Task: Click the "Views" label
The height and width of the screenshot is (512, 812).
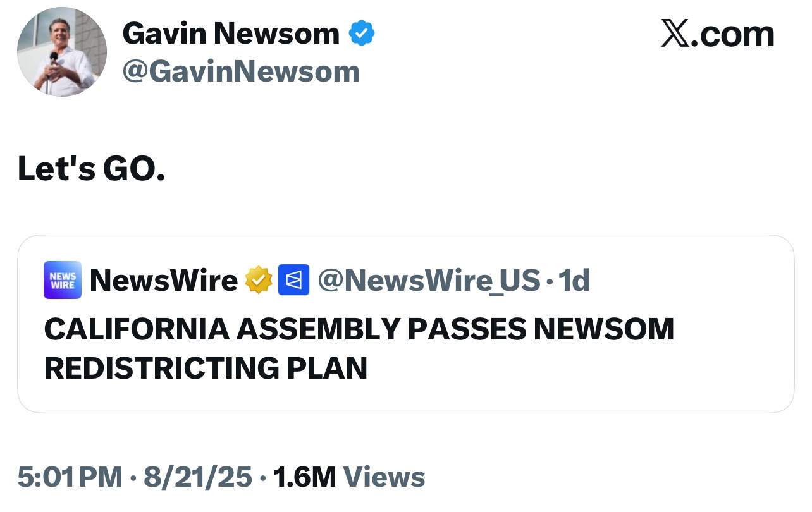Action: click(384, 477)
